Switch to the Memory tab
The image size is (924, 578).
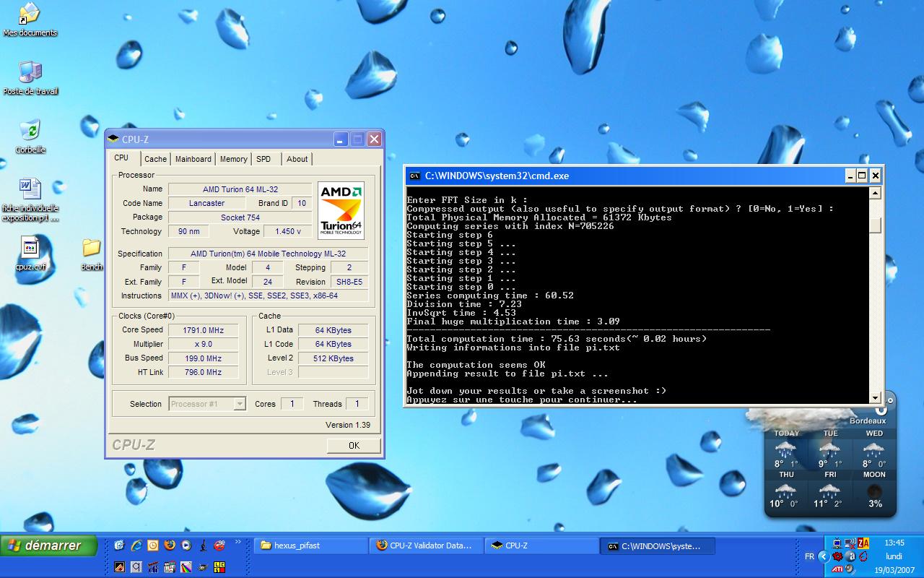[233, 159]
